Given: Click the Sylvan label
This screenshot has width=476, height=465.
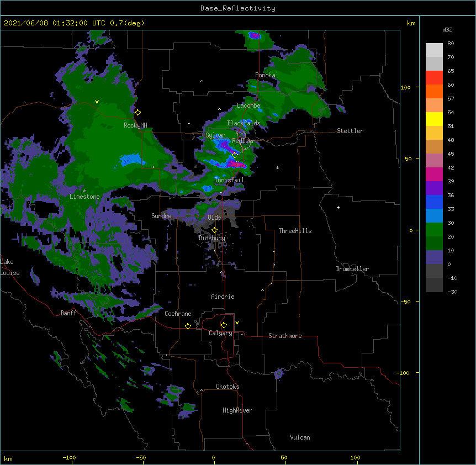Looking at the screenshot, I should [215, 135].
